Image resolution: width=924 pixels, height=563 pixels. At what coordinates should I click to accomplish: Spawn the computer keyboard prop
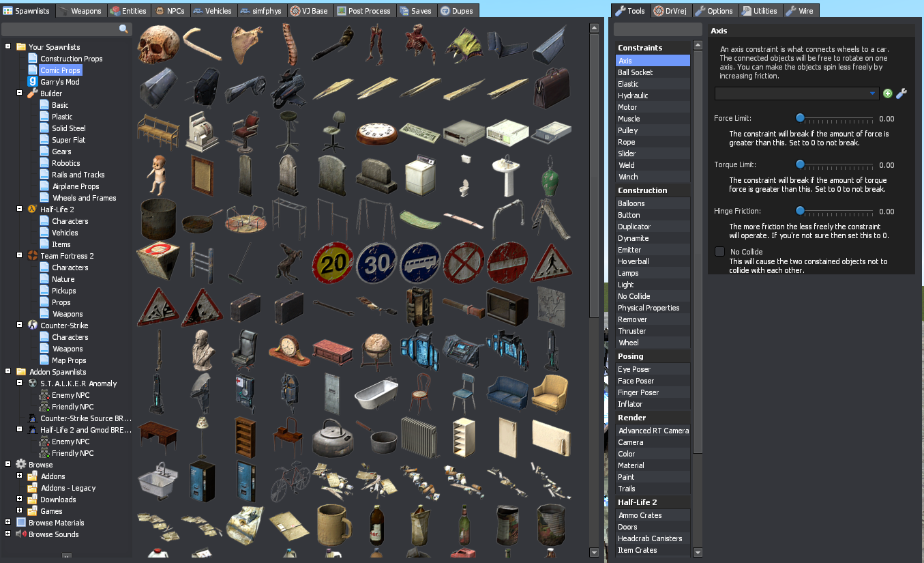tap(421, 133)
